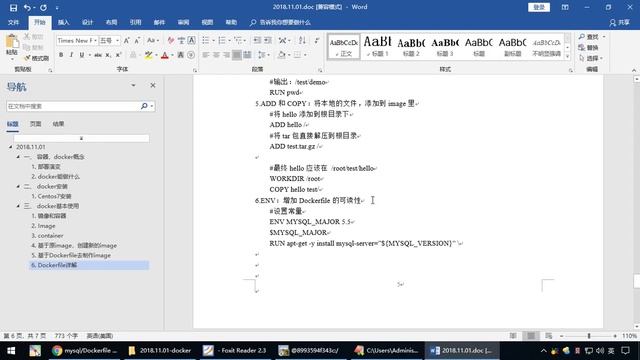Click the Paste clipboard icon
640x360 pixels.
[12, 42]
